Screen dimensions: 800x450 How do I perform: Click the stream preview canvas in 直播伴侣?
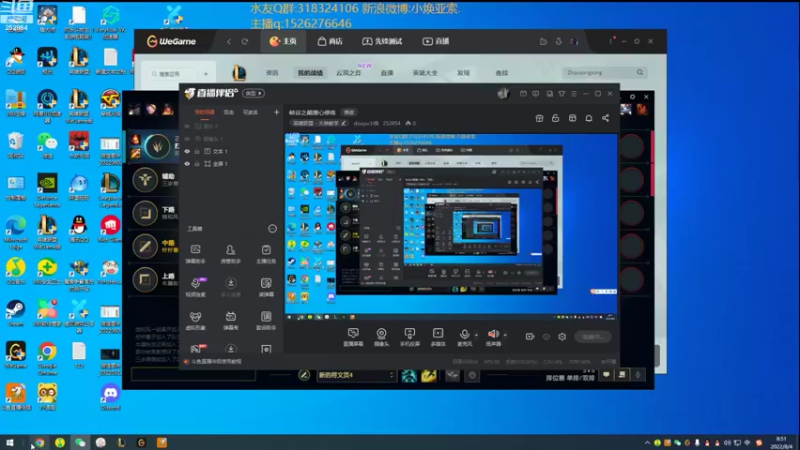tap(451, 227)
